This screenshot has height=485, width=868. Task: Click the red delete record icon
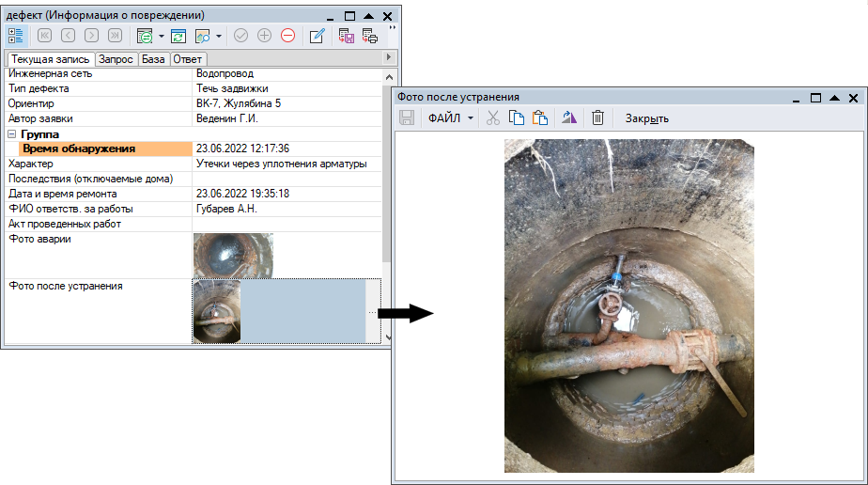pyautogui.click(x=288, y=36)
